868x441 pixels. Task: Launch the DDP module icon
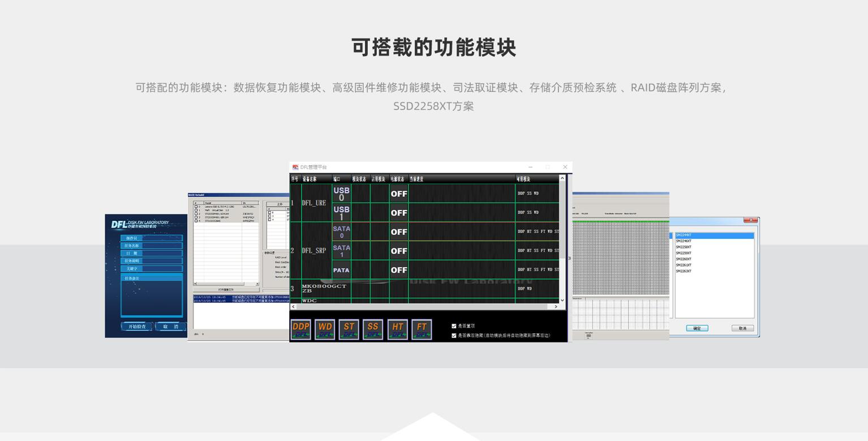(300, 329)
